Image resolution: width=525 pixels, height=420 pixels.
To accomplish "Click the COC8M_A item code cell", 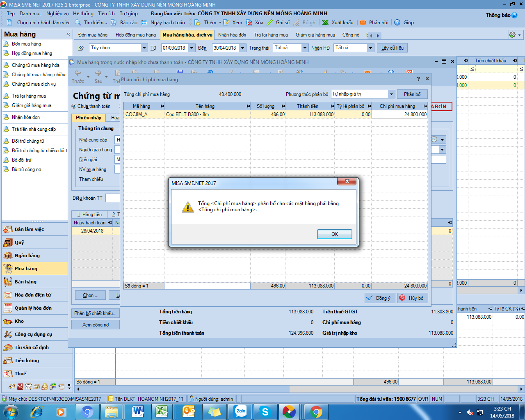I will [144, 114].
